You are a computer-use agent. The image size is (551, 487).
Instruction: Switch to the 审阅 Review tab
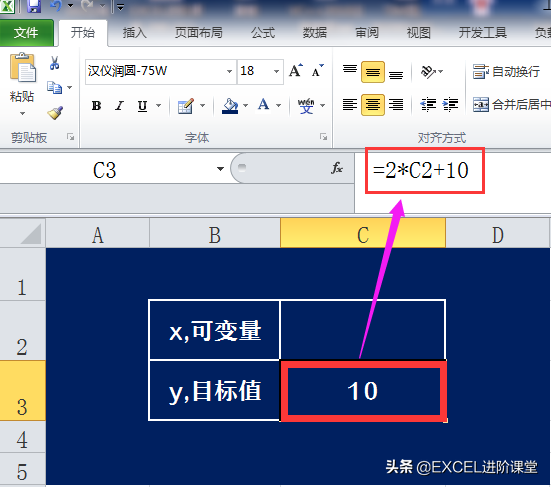tap(367, 33)
